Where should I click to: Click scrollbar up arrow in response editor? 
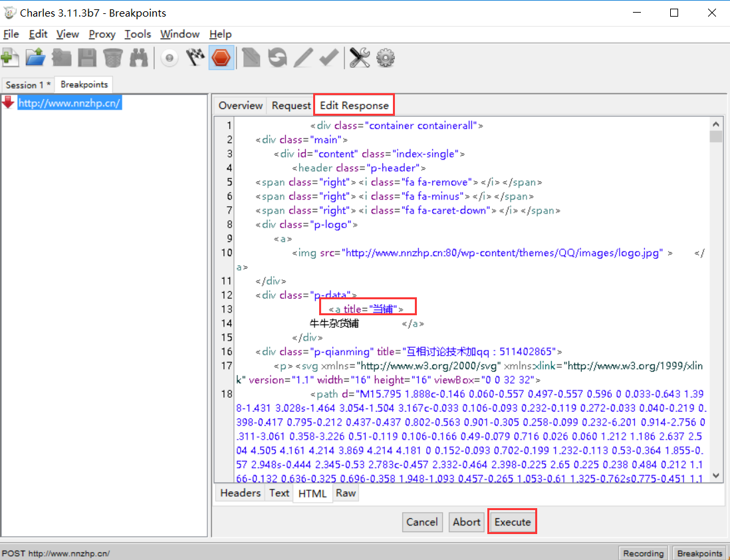(716, 124)
